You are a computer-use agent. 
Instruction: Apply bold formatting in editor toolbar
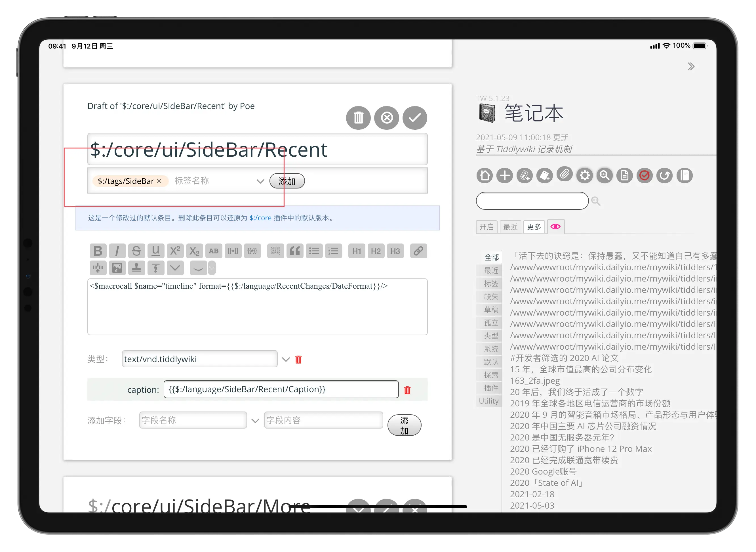click(x=98, y=251)
